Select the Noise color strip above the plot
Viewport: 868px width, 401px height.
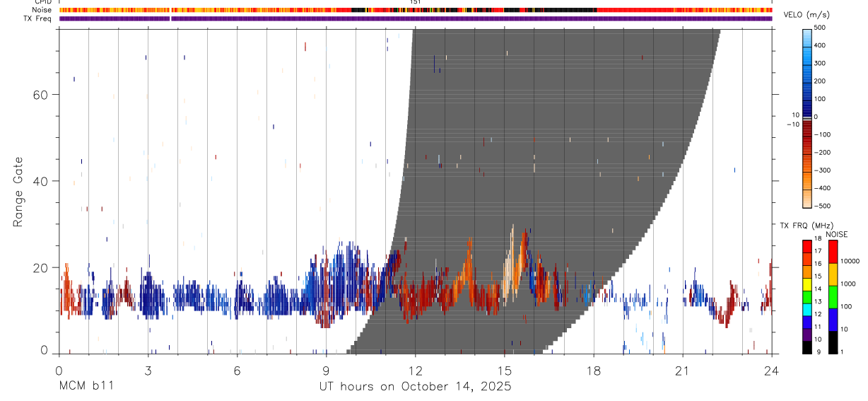416,10
